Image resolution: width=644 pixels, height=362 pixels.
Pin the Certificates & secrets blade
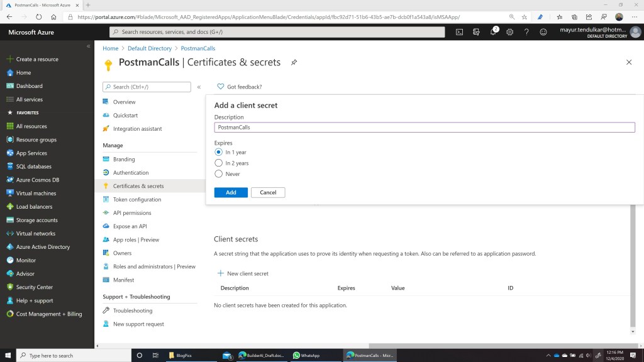[294, 62]
